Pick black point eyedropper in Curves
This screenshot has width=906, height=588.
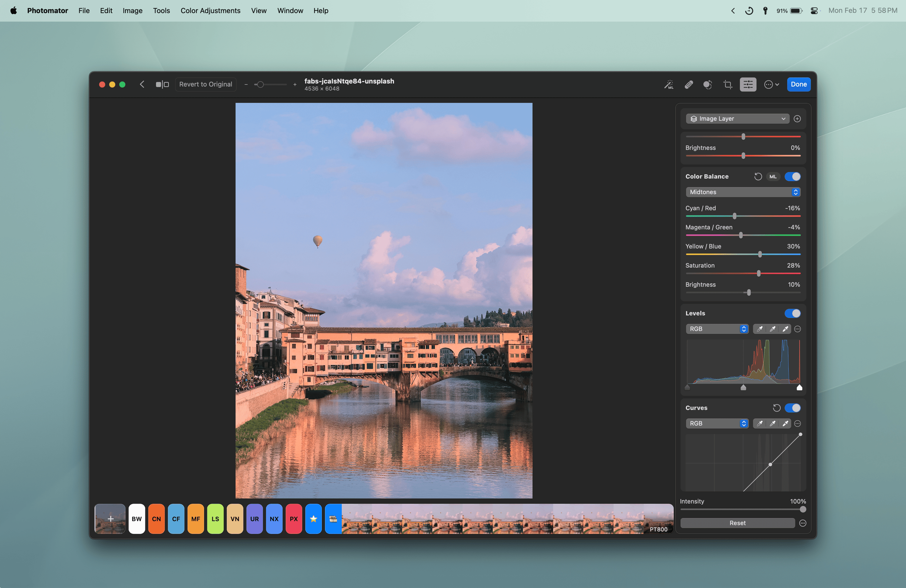pyautogui.click(x=760, y=424)
